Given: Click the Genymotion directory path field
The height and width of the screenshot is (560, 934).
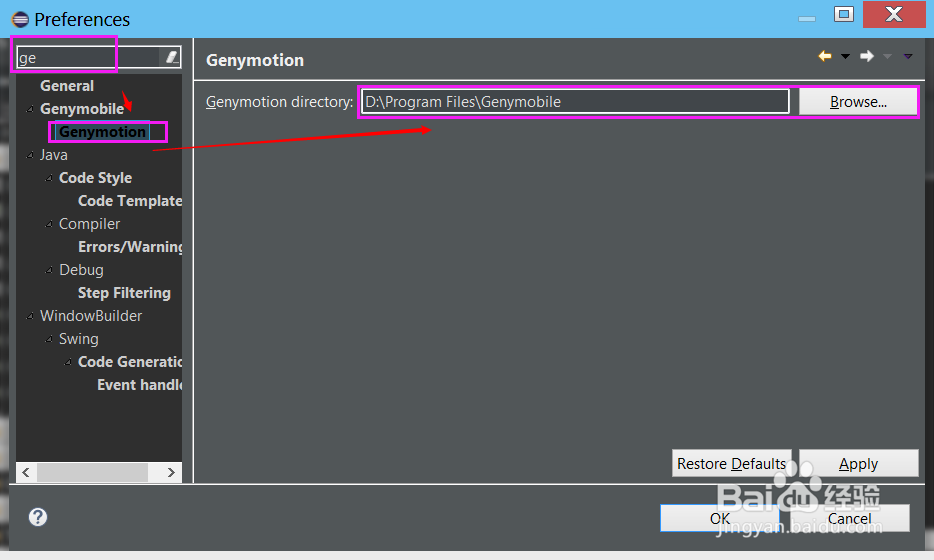Looking at the screenshot, I should [575, 101].
